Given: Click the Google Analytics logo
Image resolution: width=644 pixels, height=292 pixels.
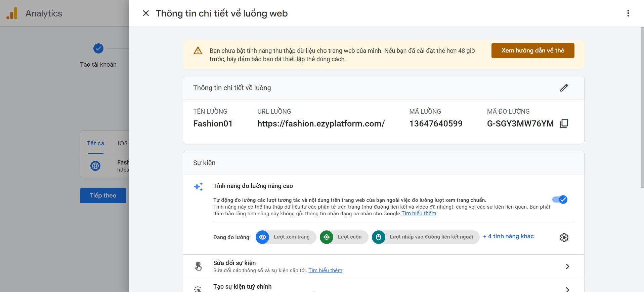Looking at the screenshot, I should pyautogui.click(x=12, y=13).
